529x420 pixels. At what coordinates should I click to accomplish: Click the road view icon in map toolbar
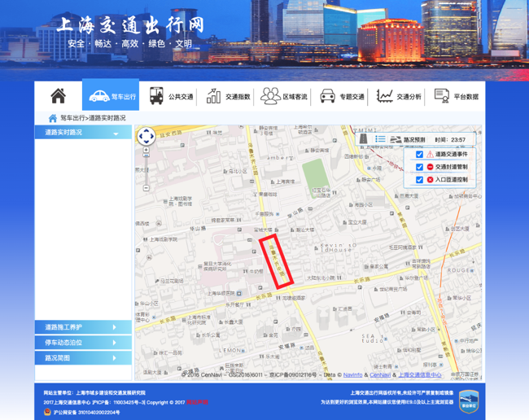click(363, 139)
